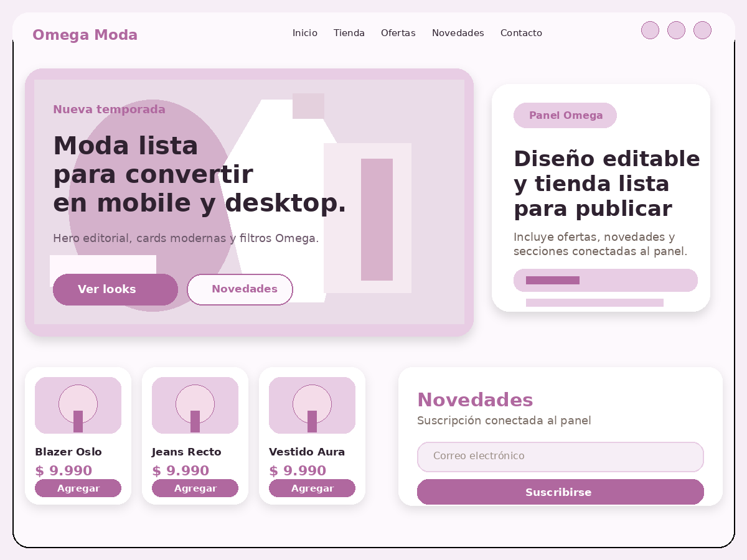Image resolution: width=747 pixels, height=560 pixels.
Task: Open the Contacto page
Action: [x=521, y=33]
